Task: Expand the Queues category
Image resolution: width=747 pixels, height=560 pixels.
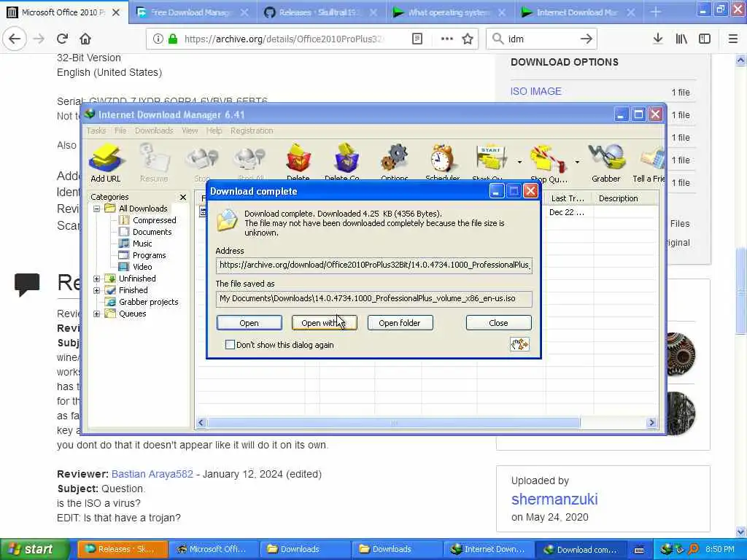Action: pos(97,314)
